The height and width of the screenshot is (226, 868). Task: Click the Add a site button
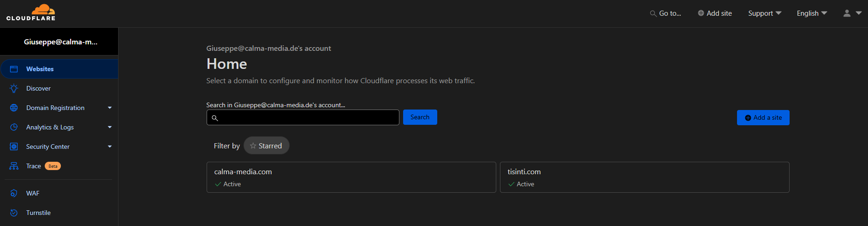pyautogui.click(x=763, y=117)
